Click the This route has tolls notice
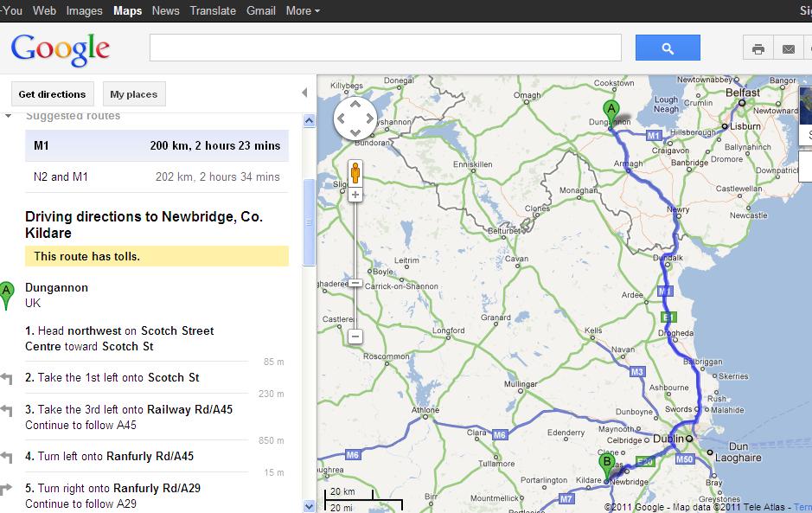The image size is (812, 513). [x=157, y=256]
